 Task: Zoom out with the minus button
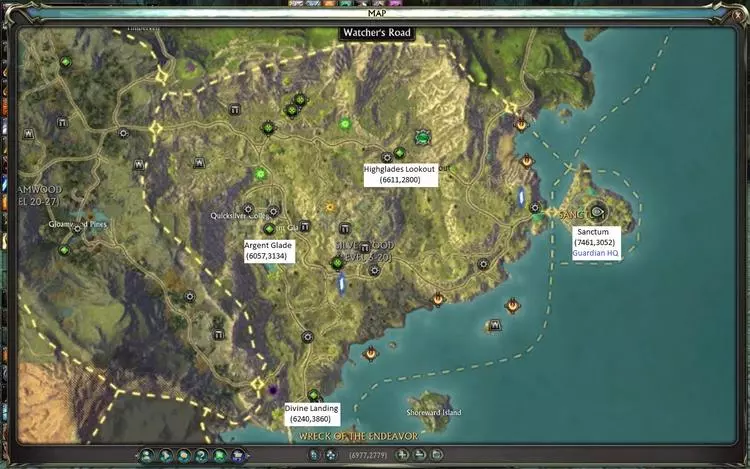tap(420, 455)
